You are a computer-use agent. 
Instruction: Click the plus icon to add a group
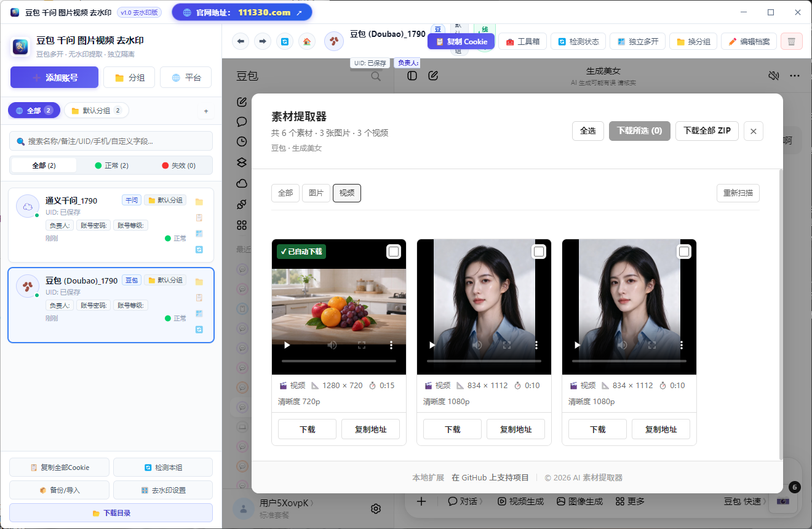tap(206, 111)
